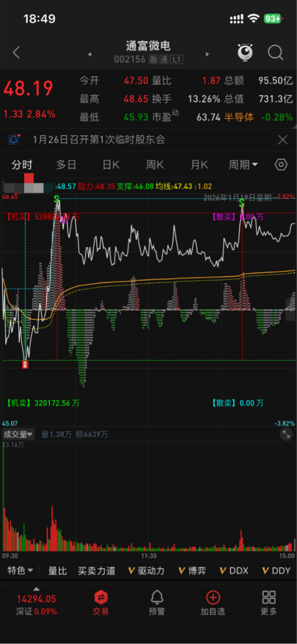Screen dimensions: 297x644
Task: Tap the lower 【散卖】0.00万 cyan label
Action: (x=237, y=403)
